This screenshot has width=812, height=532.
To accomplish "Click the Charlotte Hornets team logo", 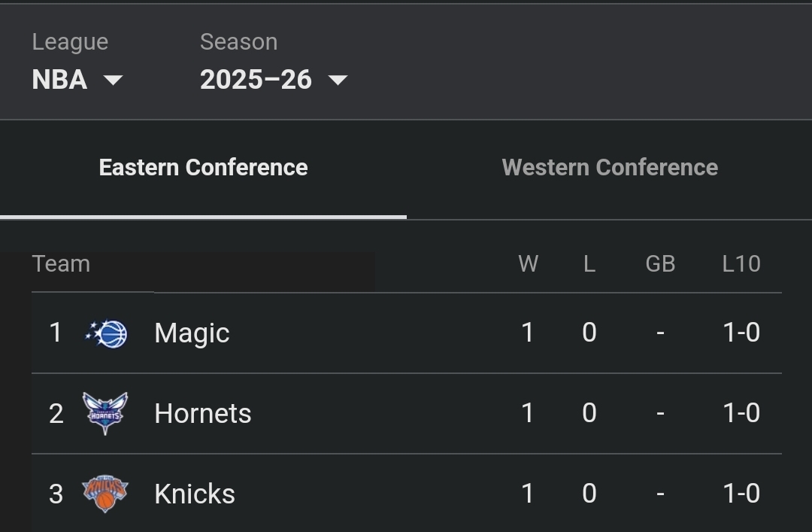I will pos(105,413).
